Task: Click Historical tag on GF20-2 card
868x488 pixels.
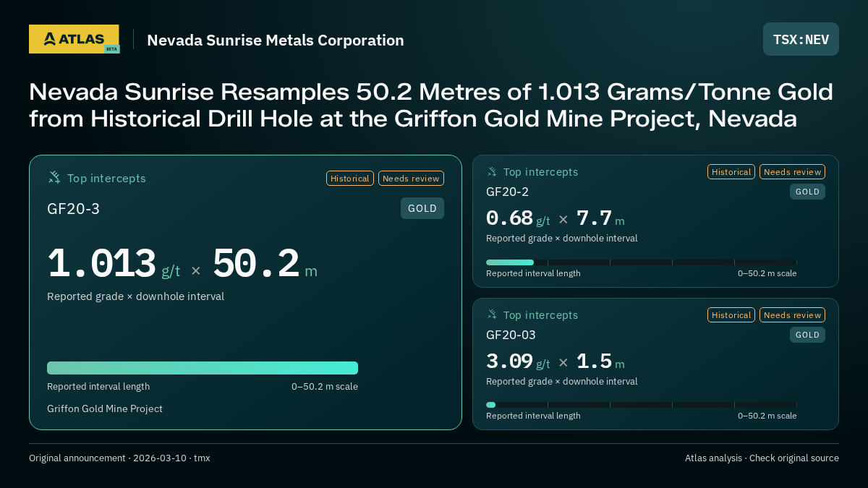Action: click(731, 171)
